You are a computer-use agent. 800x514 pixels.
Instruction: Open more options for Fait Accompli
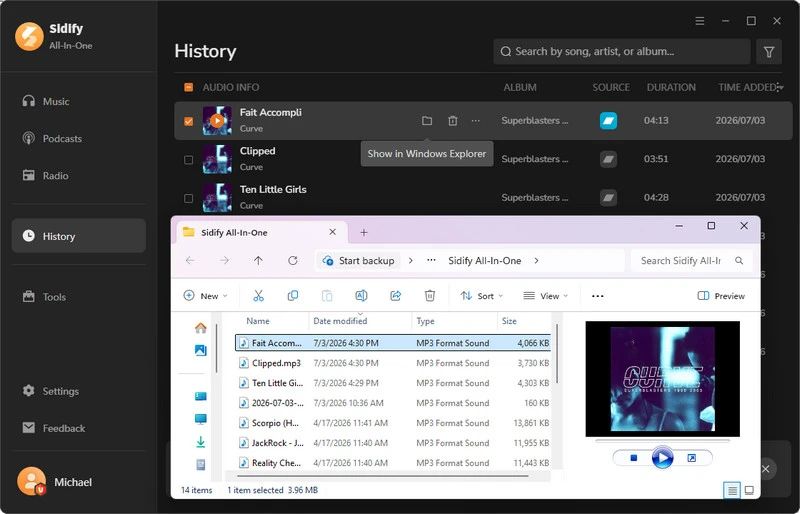tap(476, 121)
